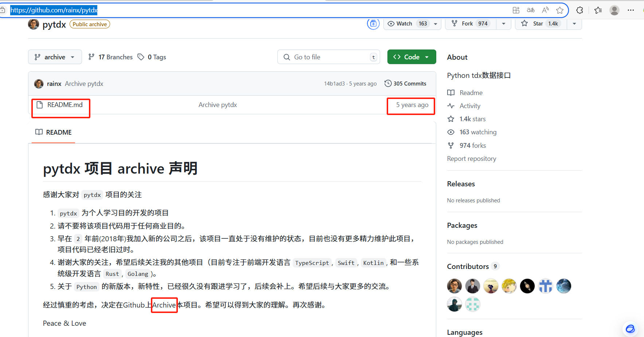Click Report repository link
644x337 pixels.
point(472,159)
